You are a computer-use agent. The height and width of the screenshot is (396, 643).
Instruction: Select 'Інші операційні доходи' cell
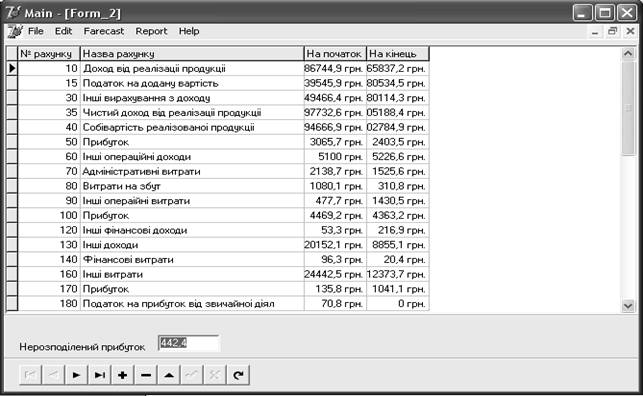192,157
